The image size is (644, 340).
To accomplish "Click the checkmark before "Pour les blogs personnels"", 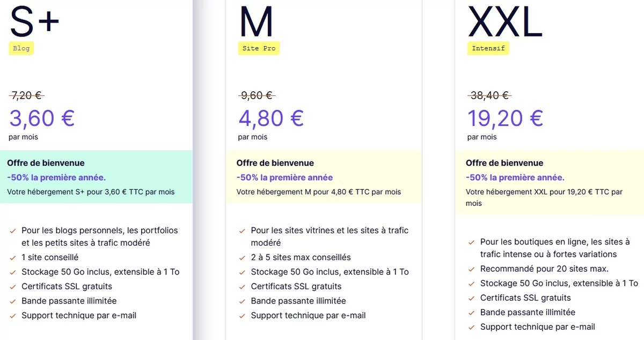I will [x=12, y=231].
